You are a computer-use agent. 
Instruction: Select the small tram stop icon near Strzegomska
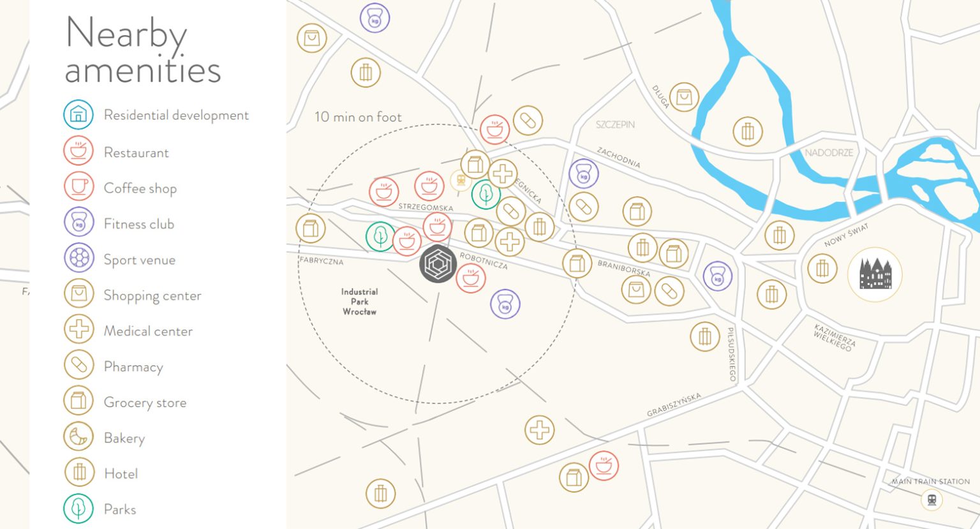[461, 181]
